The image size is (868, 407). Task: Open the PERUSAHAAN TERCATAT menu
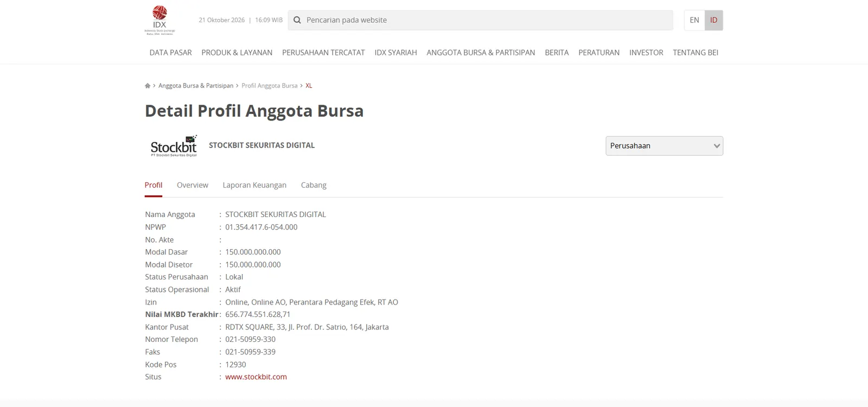pos(323,53)
